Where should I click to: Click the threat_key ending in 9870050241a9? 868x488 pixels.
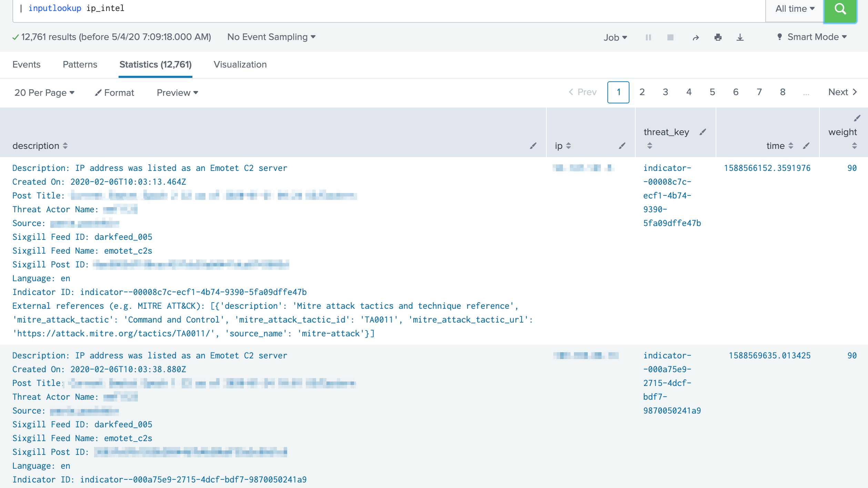672,383
